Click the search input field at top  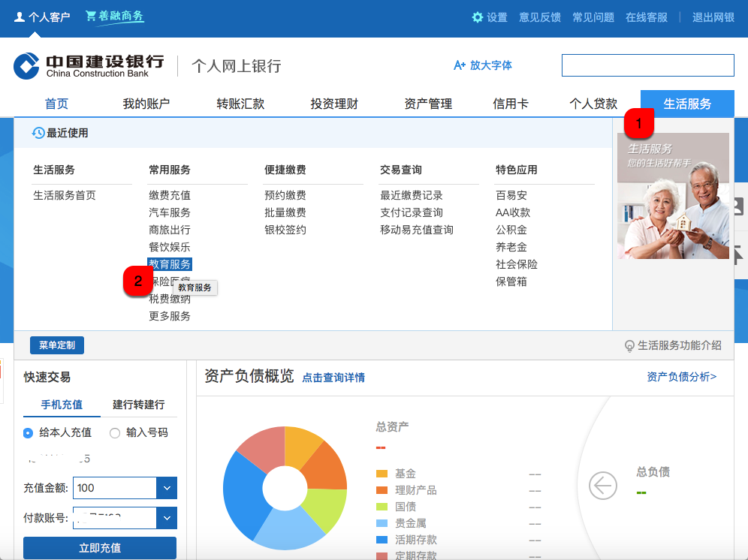coord(647,65)
